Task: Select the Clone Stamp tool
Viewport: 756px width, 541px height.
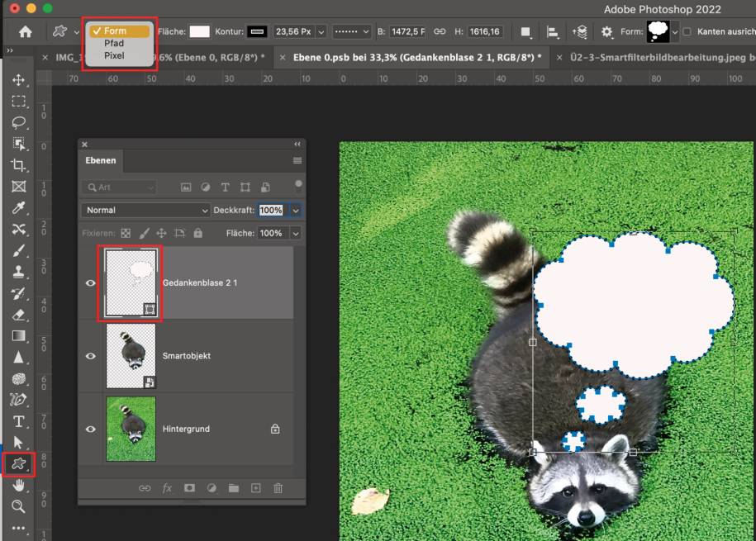Action: pos(18,272)
